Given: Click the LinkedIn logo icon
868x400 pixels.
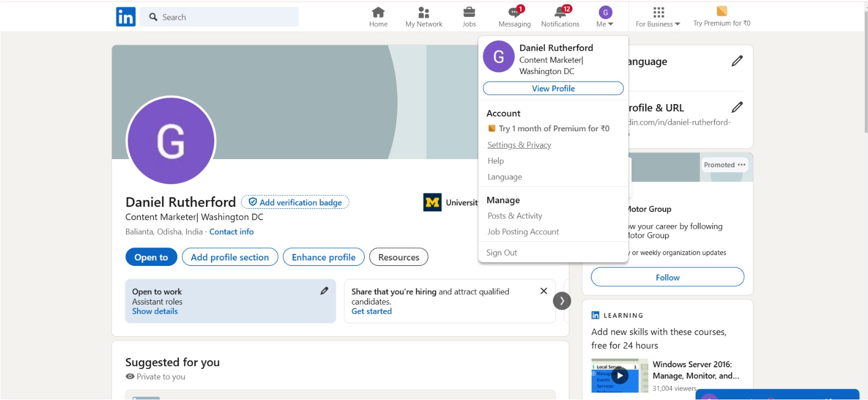Looking at the screenshot, I should click(125, 17).
